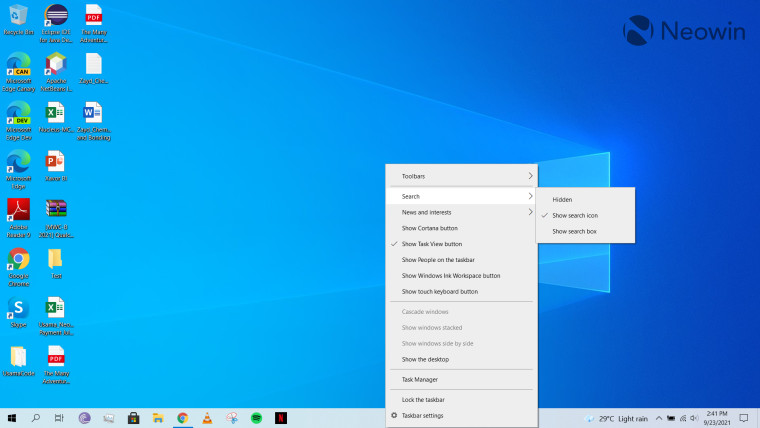
Task: Click the battery tray icon
Action: coord(671,418)
